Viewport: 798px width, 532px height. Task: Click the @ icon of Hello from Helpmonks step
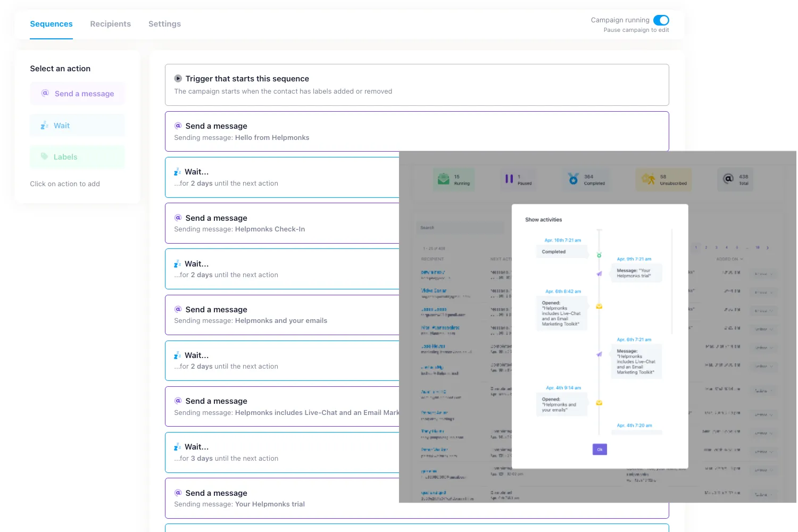(178, 126)
